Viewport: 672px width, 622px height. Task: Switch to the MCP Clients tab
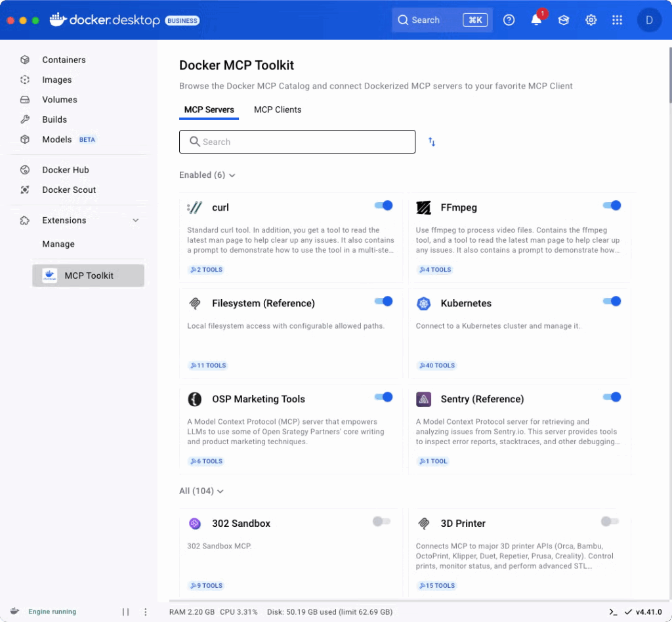tap(278, 110)
